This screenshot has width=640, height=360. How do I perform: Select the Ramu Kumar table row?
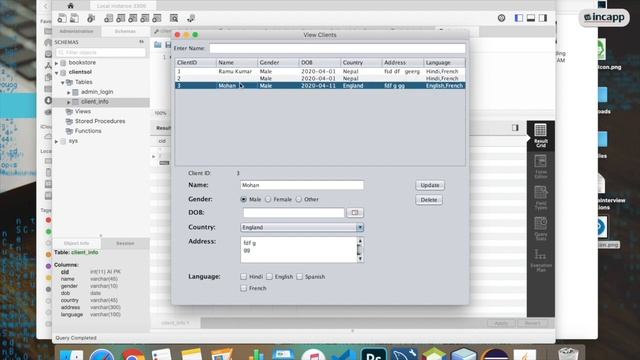click(320, 71)
